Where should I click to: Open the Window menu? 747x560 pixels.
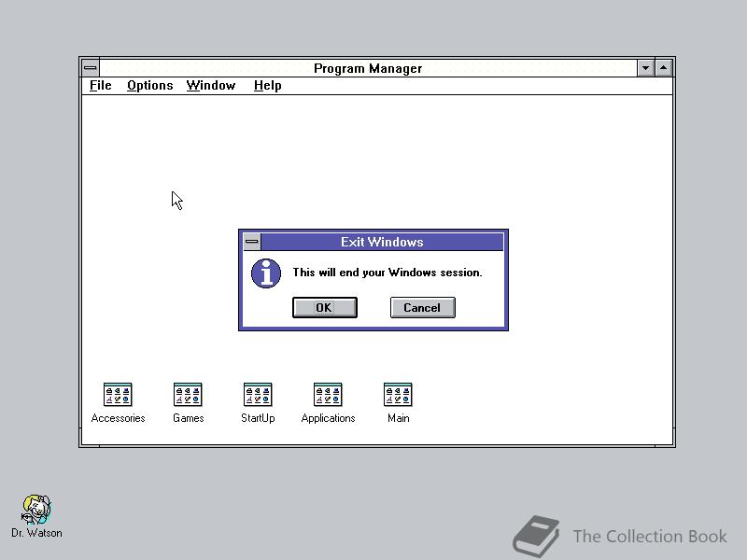tap(211, 86)
